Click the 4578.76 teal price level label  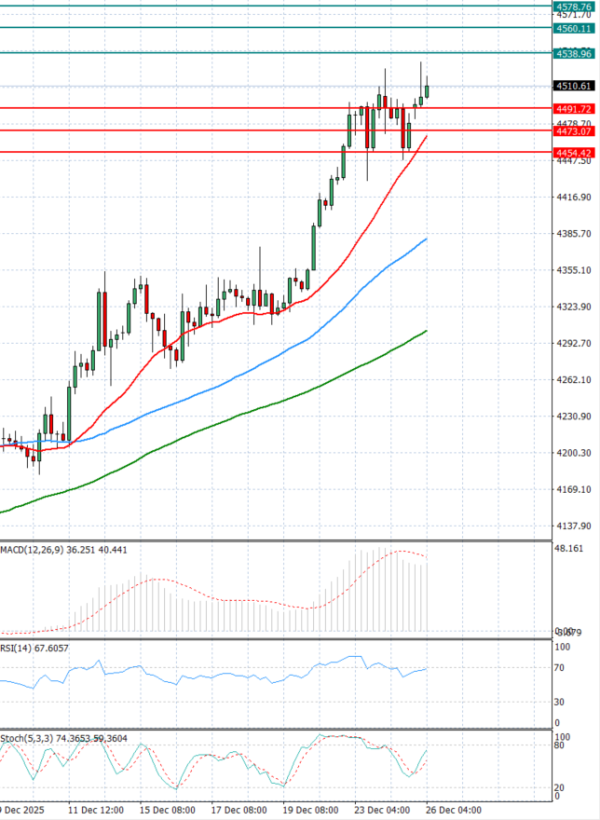point(576,7)
